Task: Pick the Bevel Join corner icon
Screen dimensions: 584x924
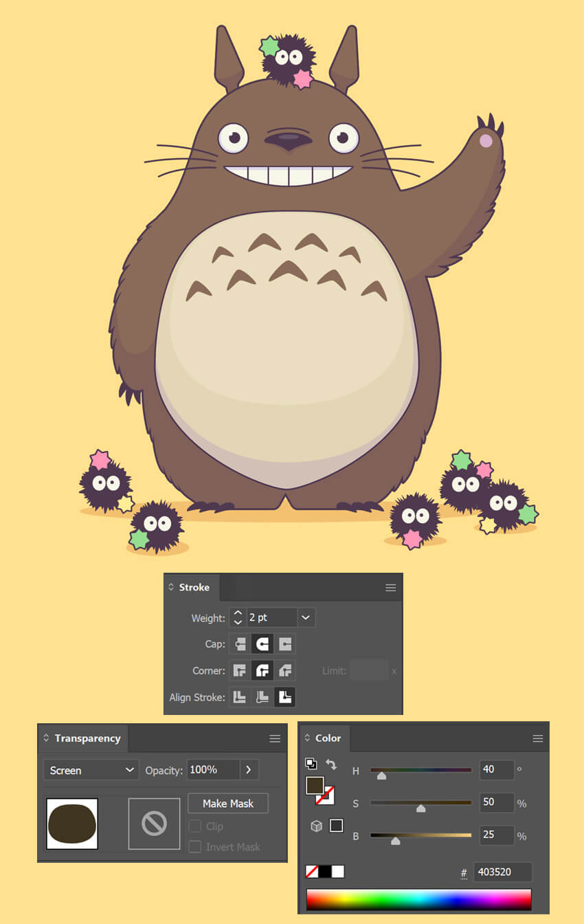Action: (285, 670)
